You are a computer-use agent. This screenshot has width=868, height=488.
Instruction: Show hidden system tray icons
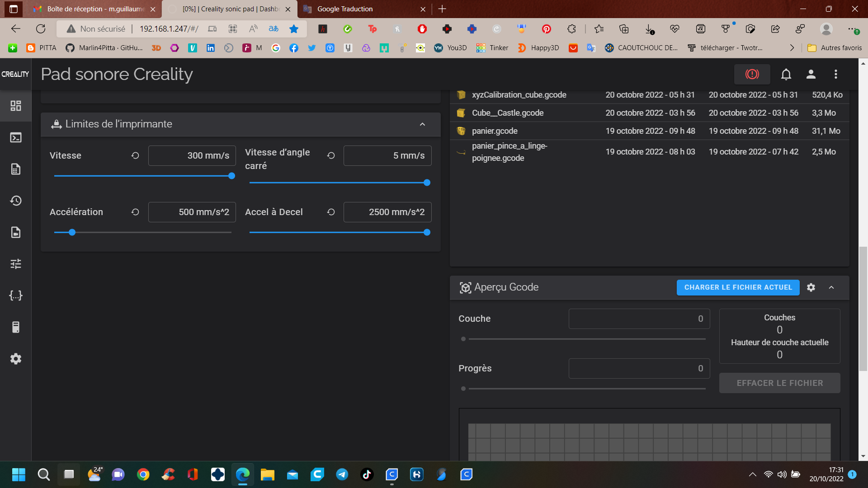point(752,474)
